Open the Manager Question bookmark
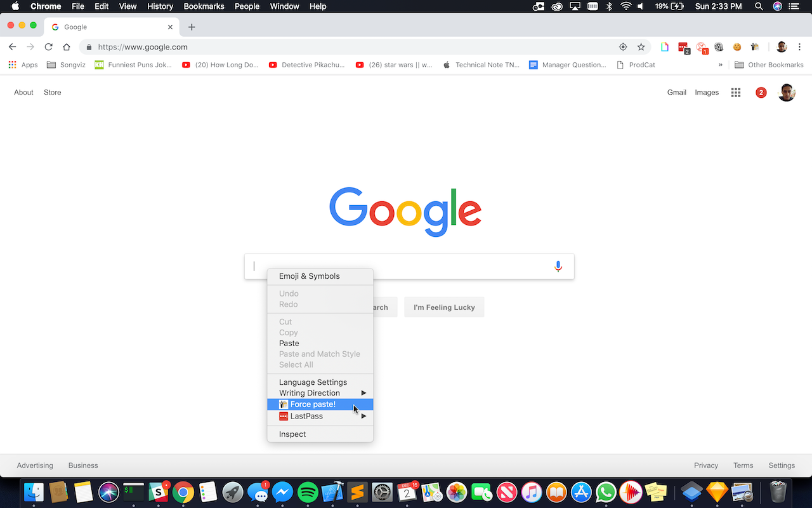The width and height of the screenshot is (812, 508). (x=568, y=65)
